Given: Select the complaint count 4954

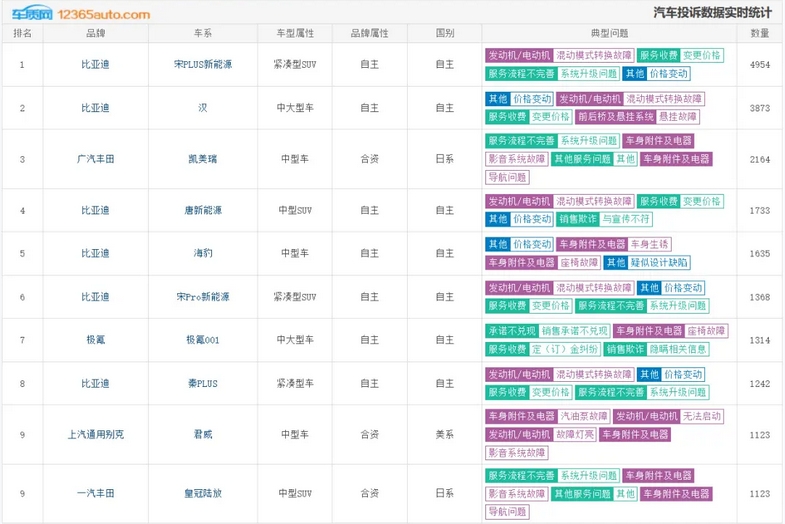Looking at the screenshot, I should (x=759, y=65).
